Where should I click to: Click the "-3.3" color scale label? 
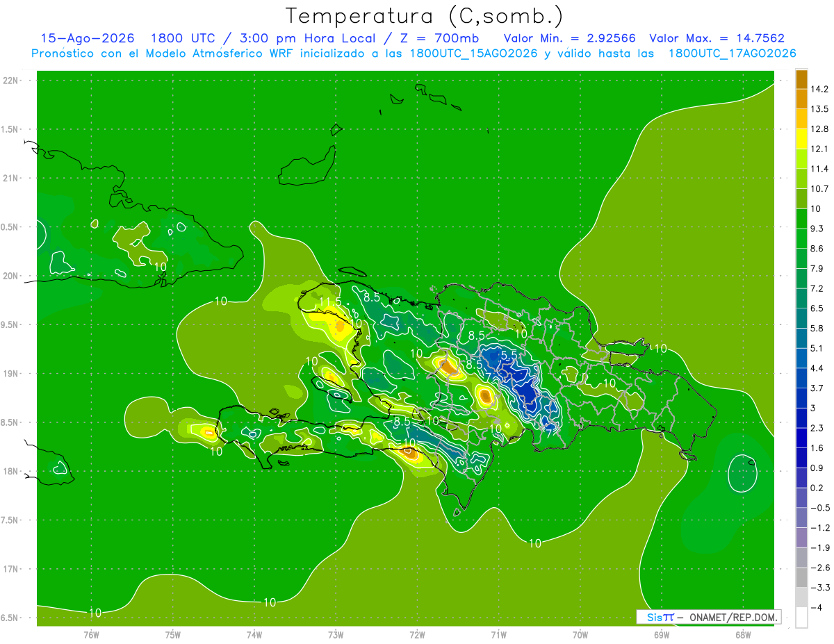point(820,588)
